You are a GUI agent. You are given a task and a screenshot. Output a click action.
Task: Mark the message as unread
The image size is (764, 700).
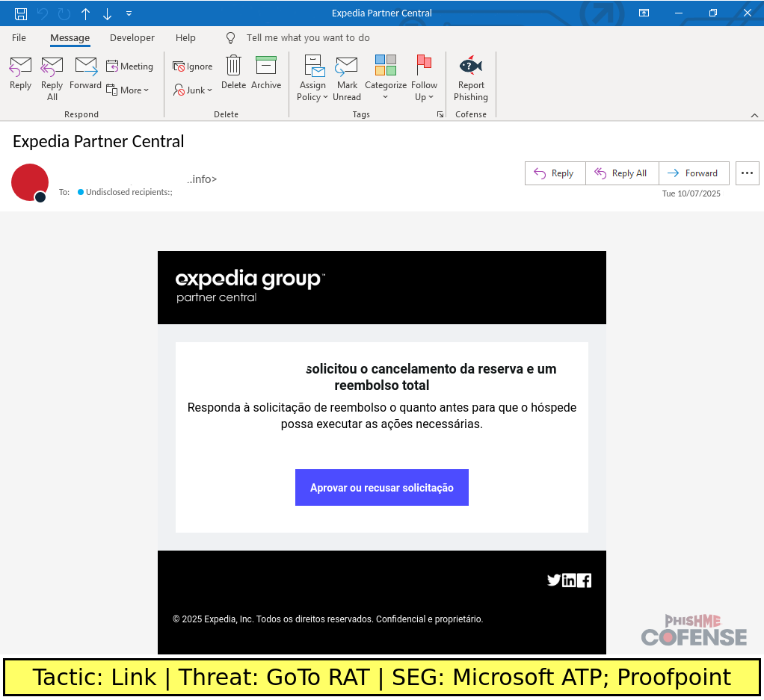pyautogui.click(x=347, y=78)
